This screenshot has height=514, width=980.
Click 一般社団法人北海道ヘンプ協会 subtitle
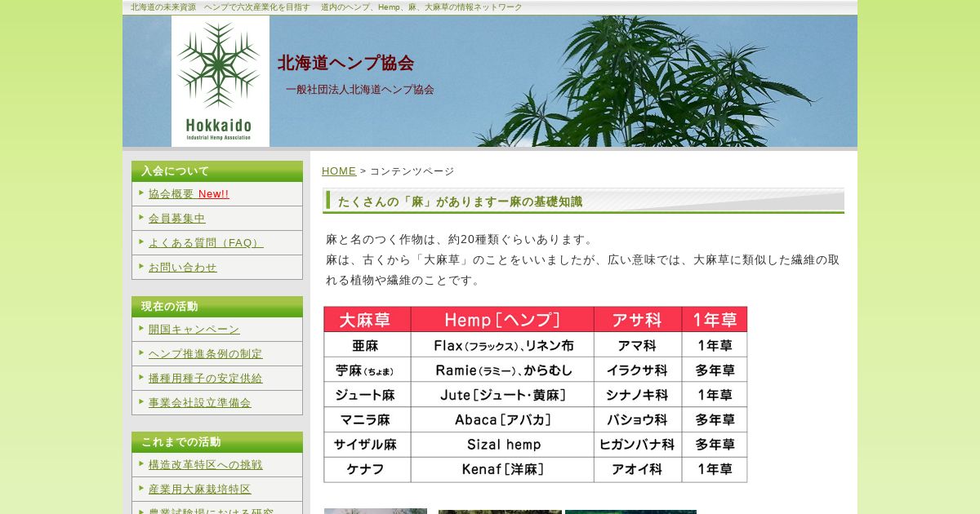(x=360, y=90)
